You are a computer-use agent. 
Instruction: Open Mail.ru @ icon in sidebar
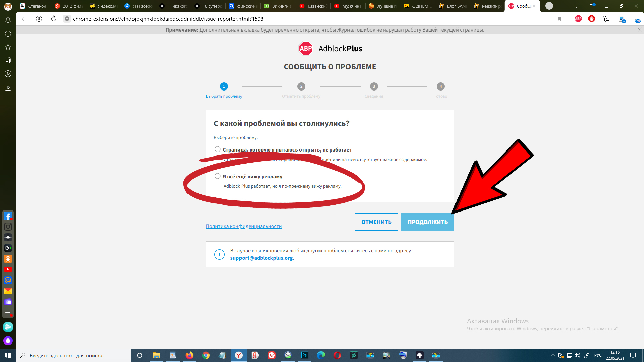click(8, 281)
